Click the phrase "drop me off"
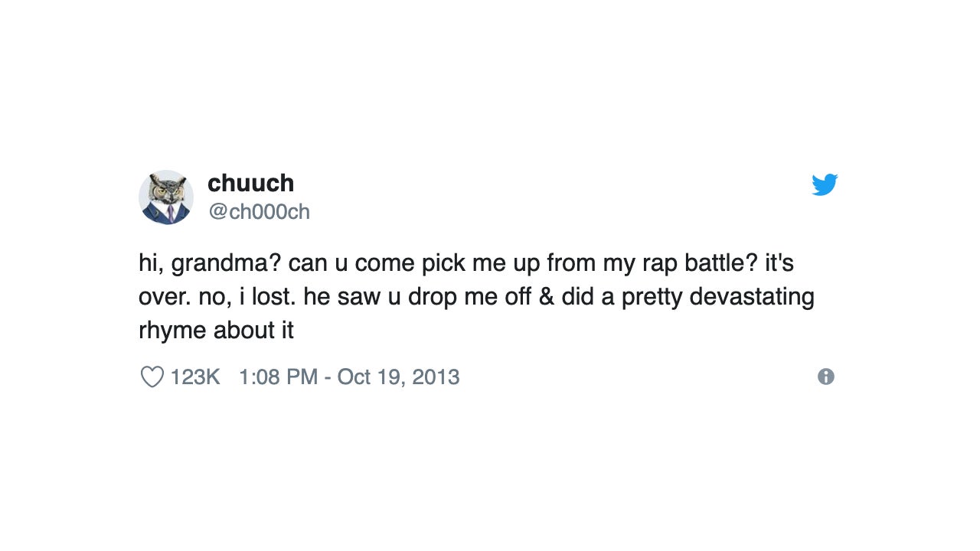 point(469,297)
